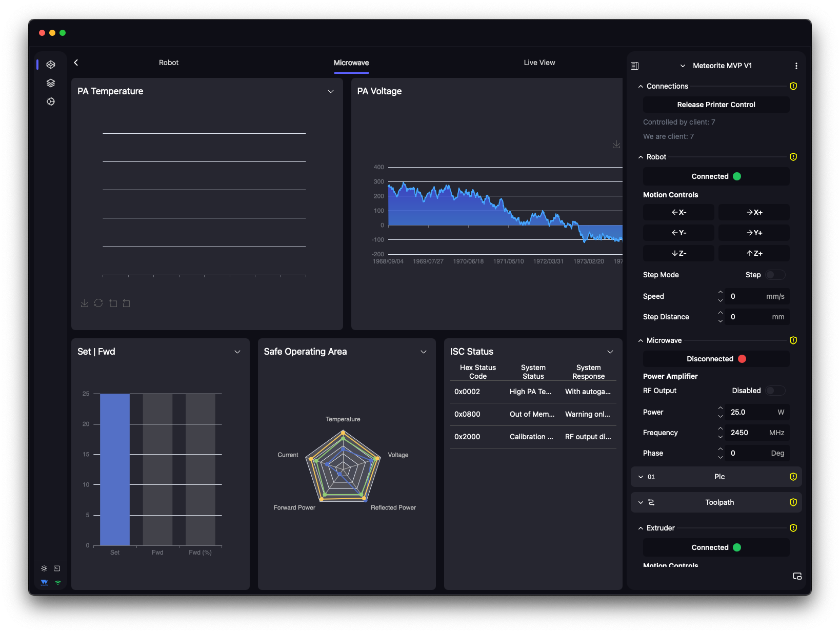Toggle the brightness theme icon at sidebar bottom
The image size is (840, 633).
pyautogui.click(x=44, y=568)
